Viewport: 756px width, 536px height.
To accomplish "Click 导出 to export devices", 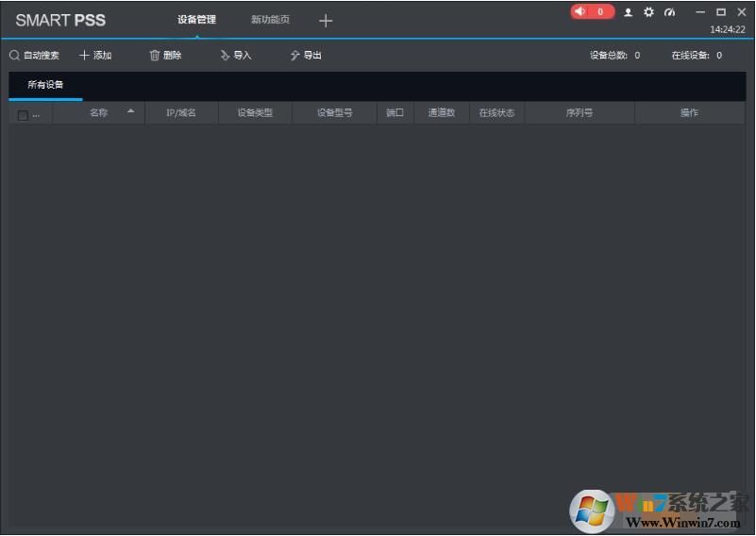I will point(306,56).
